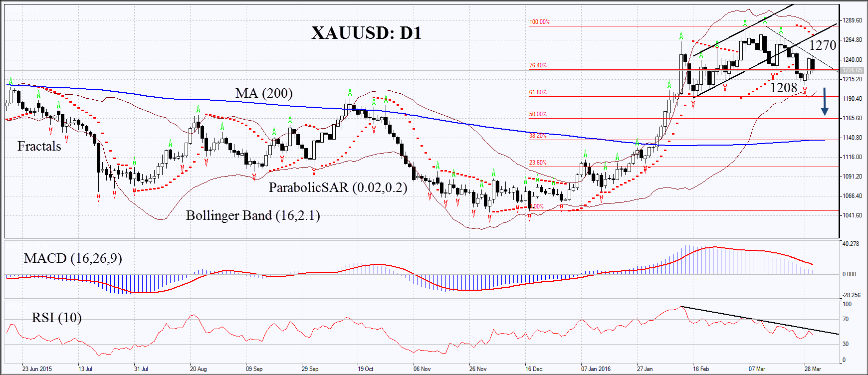Click the 1066.40 price axis value
Viewport: 868px width, 375px height.
pos(853,196)
